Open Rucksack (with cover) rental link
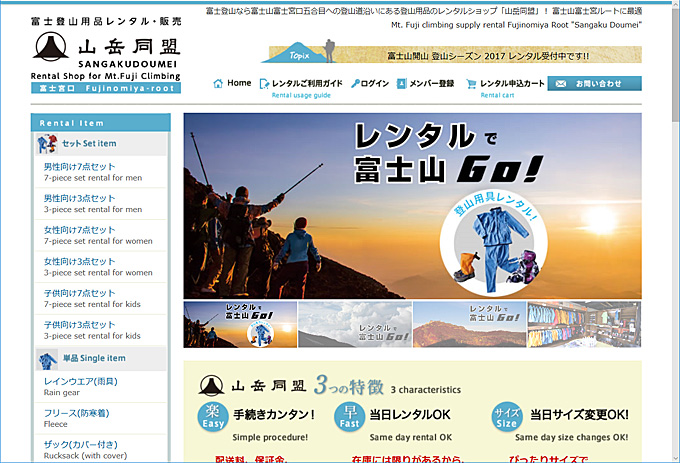The height and width of the screenshot is (463, 680). coord(101,449)
